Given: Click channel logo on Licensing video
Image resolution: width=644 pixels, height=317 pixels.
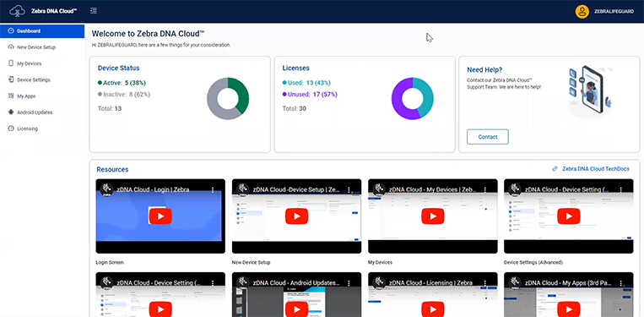Looking at the screenshot, I should (379, 283).
